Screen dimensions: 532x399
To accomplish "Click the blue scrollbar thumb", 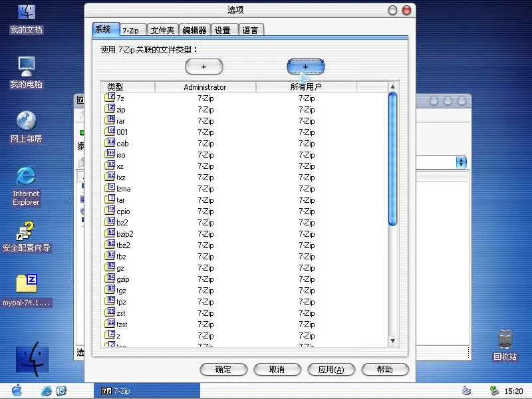I will [392, 159].
